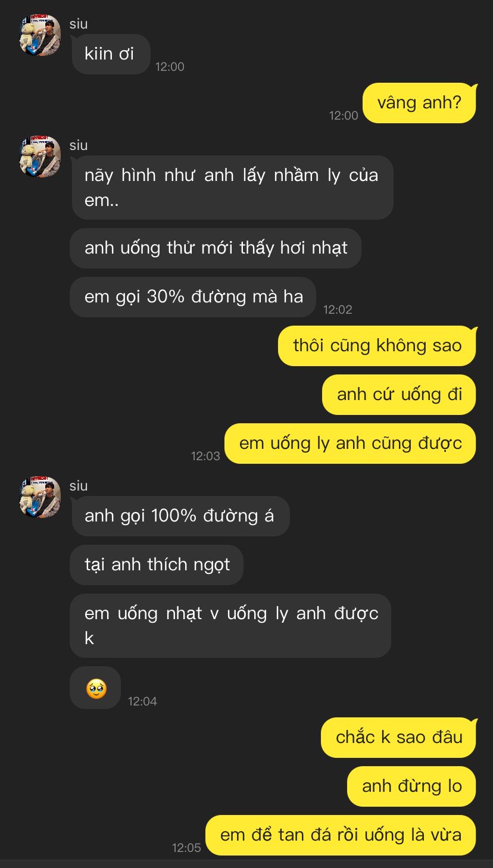This screenshot has height=868, width=493.
Task: Tap the "anh đừng lo" message
Action: click(x=411, y=786)
